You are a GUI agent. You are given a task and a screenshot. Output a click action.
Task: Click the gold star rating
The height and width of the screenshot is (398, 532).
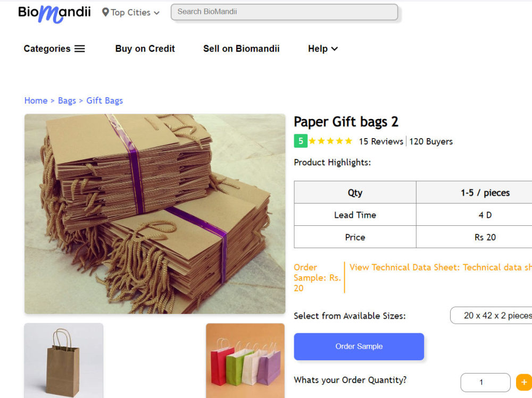coord(330,141)
